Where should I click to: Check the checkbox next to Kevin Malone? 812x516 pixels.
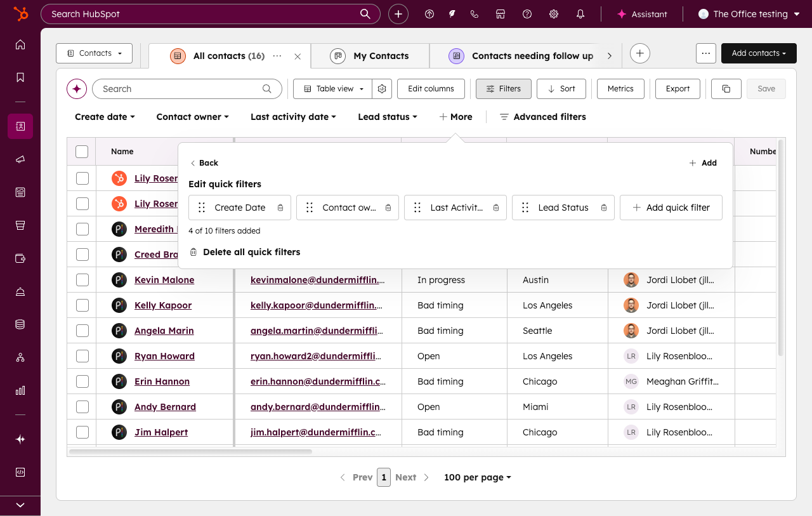click(x=82, y=279)
